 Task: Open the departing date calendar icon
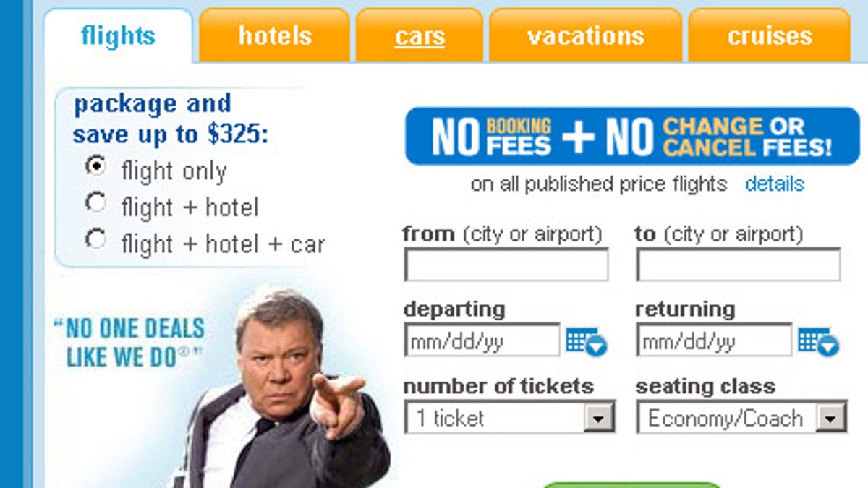tap(586, 341)
